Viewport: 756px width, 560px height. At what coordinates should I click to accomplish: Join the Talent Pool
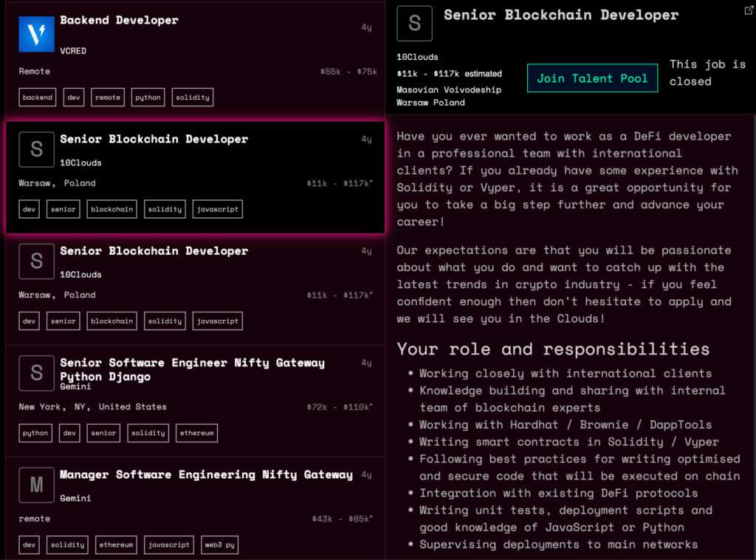592,78
